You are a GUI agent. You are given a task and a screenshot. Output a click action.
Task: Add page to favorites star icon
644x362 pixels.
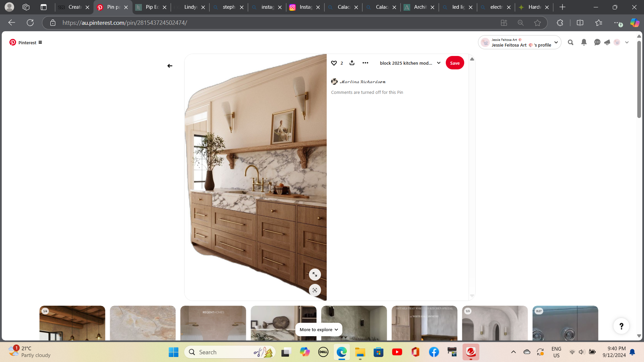(537, 23)
